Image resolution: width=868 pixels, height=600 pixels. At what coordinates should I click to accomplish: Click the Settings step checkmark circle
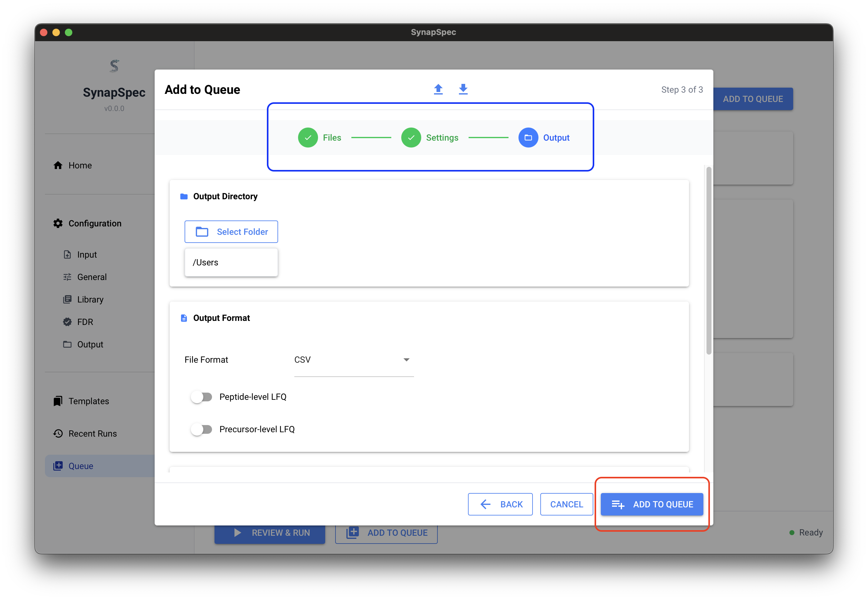[x=411, y=138]
